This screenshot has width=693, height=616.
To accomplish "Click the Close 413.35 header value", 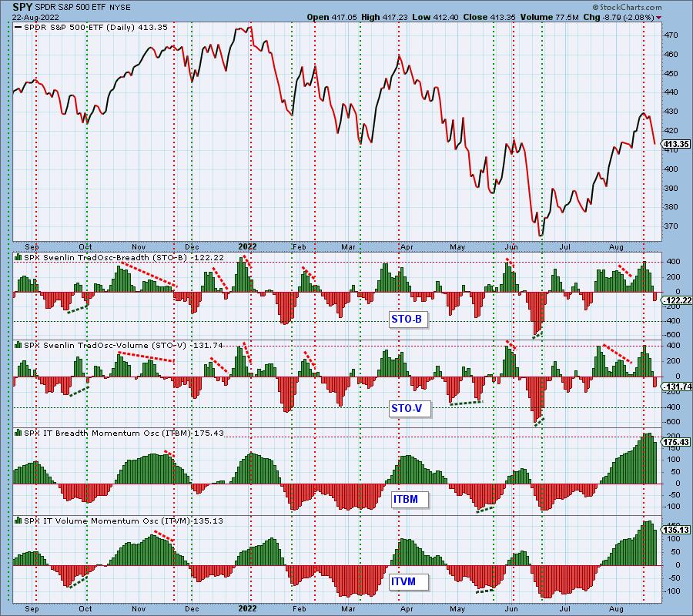I will pyautogui.click(x=489, y=17).
